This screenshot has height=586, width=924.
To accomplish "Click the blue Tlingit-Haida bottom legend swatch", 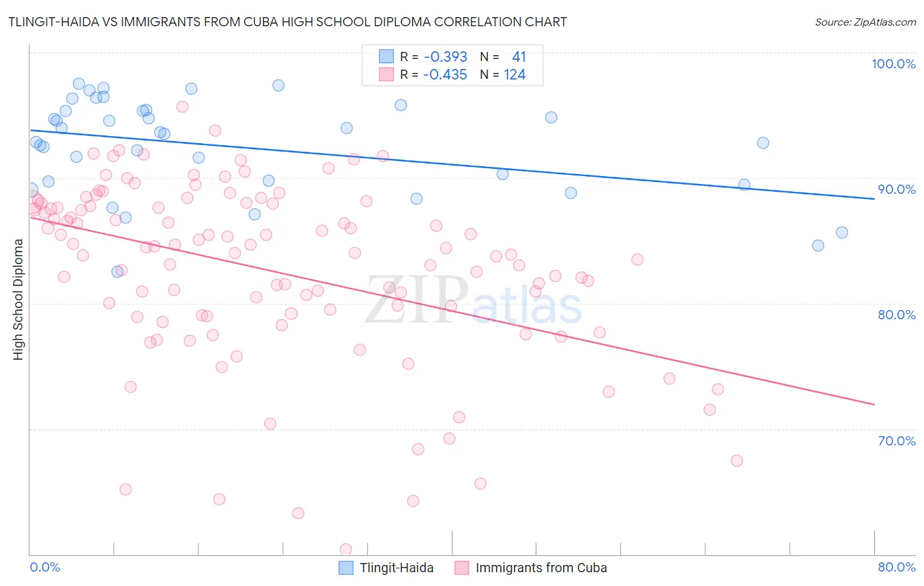I will click(x=346, y=568).
